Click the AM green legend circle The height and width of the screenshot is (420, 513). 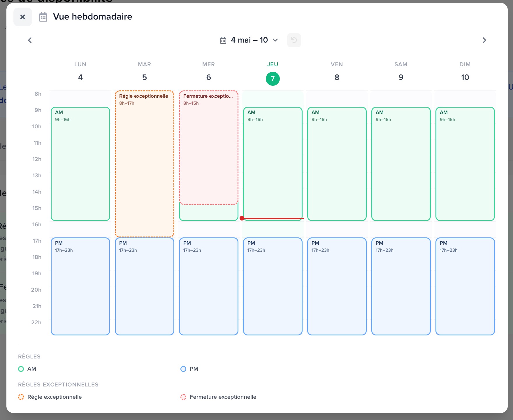pyautogui.click(x=21, y=369)
